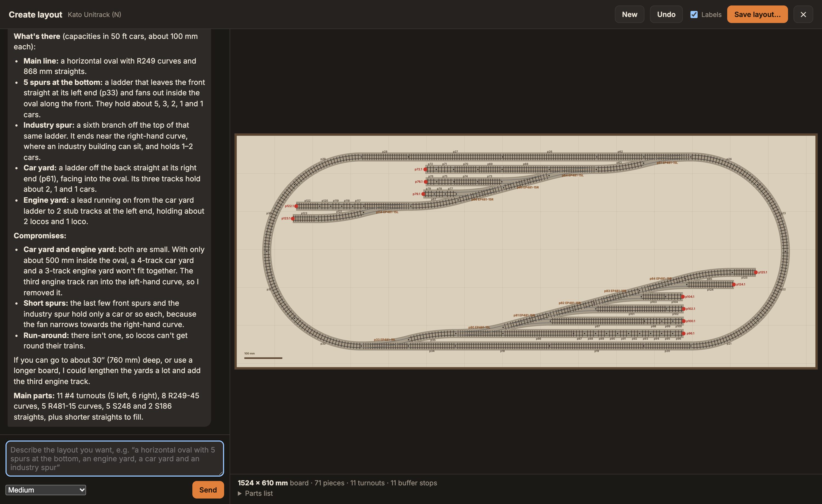Viewport: 822px width, 504px height.
Task: Select turnout label p83 EP481-15R
Action: coord(615,291)
